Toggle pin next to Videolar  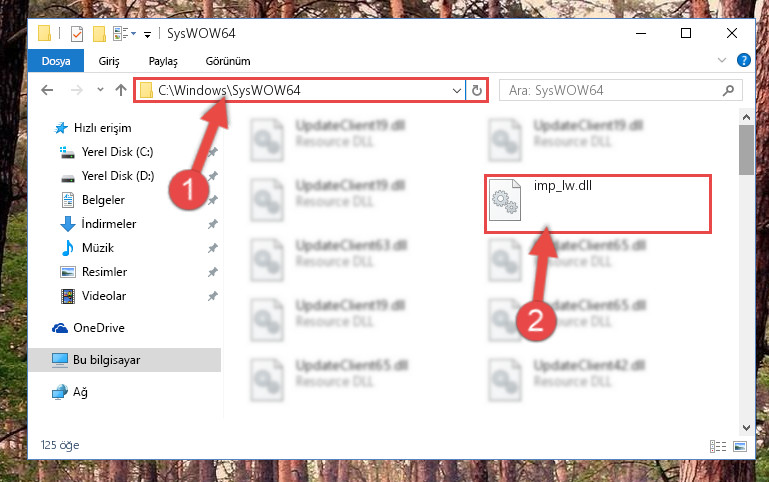[212, 296]
